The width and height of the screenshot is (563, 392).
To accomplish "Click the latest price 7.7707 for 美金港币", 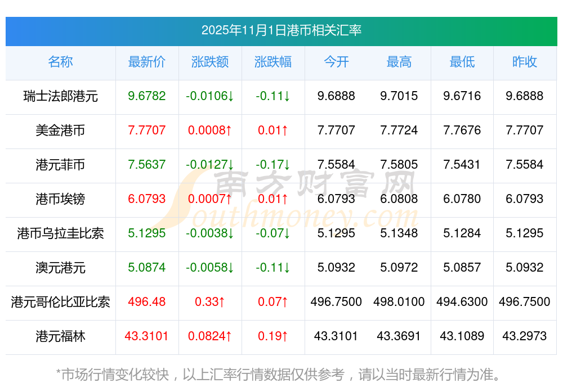I will (x=147, y=130).
